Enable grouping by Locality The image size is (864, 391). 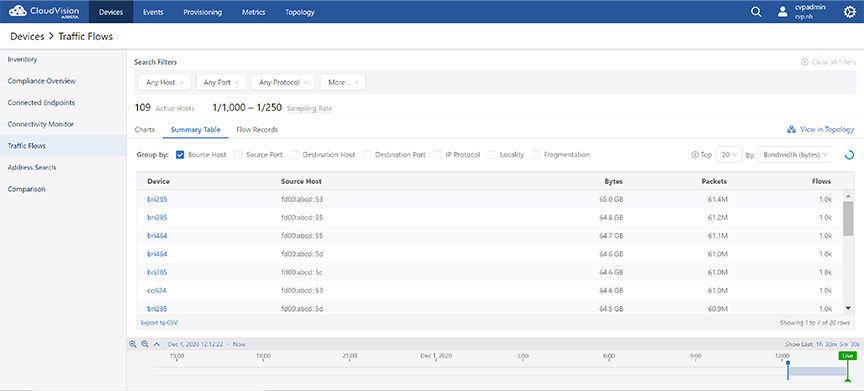point(492,155)
